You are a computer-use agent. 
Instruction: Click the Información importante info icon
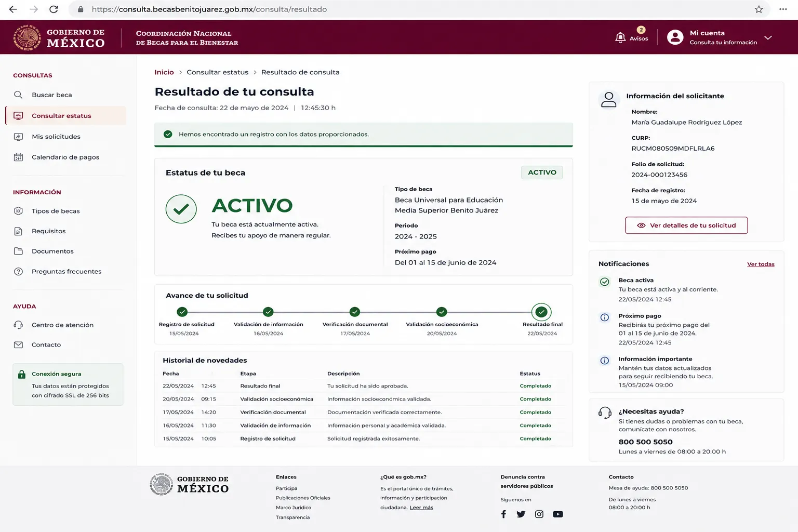(x=605, y=361)
